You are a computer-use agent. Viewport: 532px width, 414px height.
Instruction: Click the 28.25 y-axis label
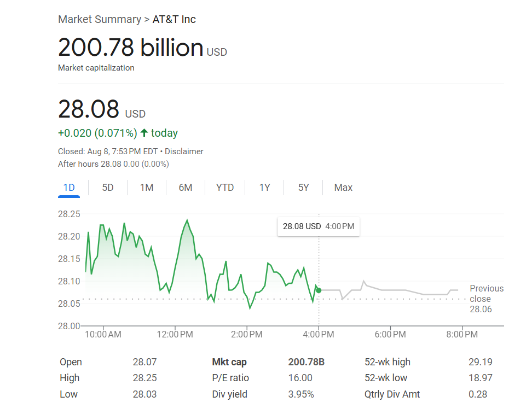click(69, 214)
